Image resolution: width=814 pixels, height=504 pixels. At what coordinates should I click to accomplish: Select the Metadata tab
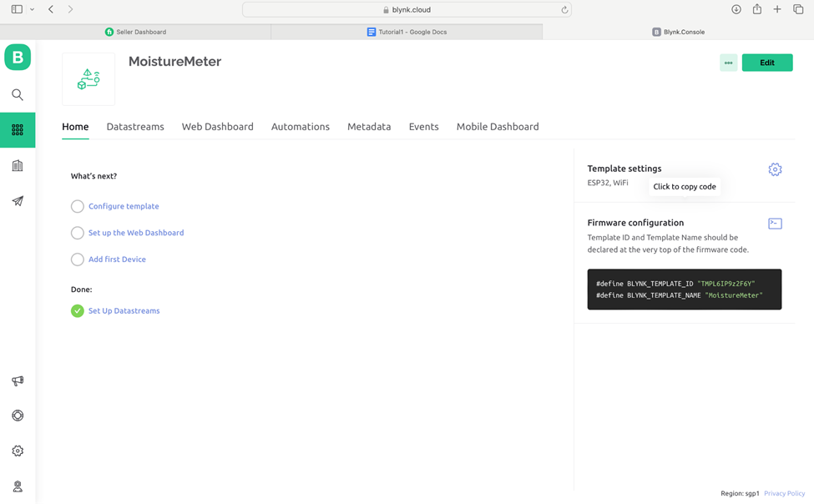click(369, 127)
